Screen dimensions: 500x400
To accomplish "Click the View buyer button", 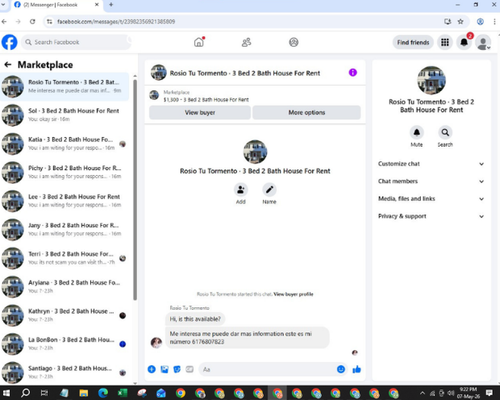I will (x=200, y=113).
